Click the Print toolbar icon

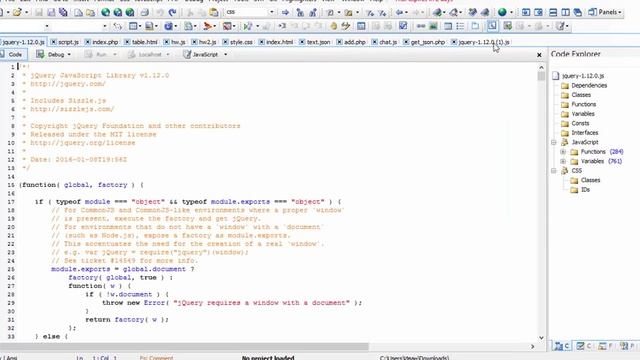click(x=144, y=12)
